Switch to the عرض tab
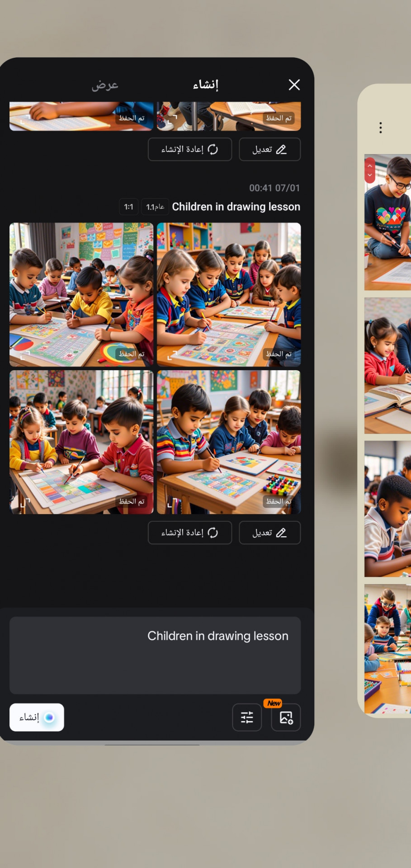Screen dimensions: 411x868 pyautogui.click(x=105, y=85)
